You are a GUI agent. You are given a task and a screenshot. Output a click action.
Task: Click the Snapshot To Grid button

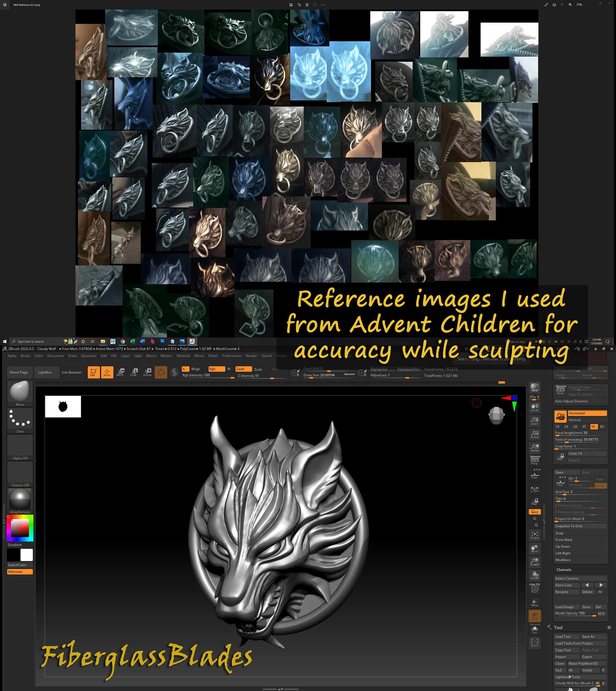click(580, 526)
